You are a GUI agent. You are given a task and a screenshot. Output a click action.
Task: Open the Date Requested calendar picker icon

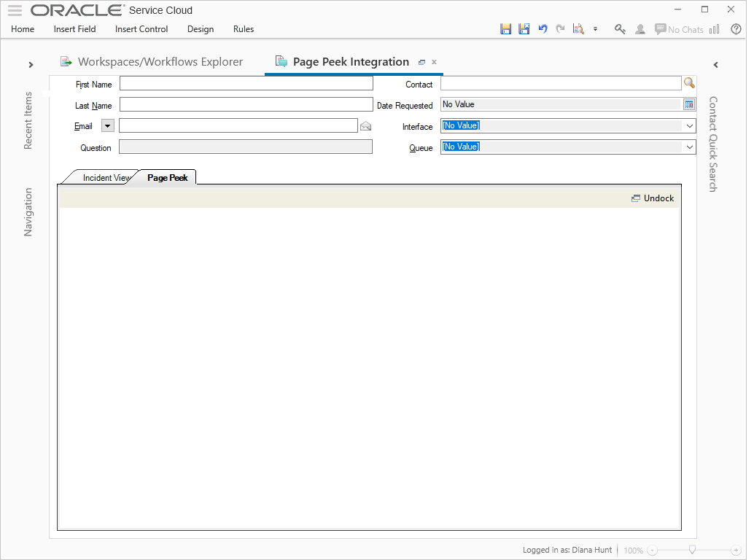[x=689, y=104]
